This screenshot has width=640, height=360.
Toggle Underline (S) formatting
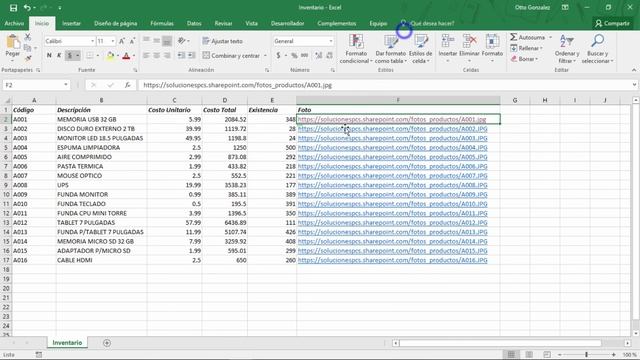(x=69, y=56)
